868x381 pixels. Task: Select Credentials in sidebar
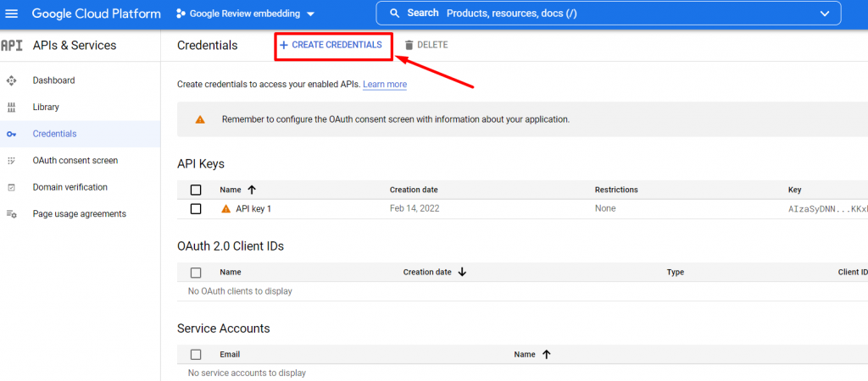55,134
